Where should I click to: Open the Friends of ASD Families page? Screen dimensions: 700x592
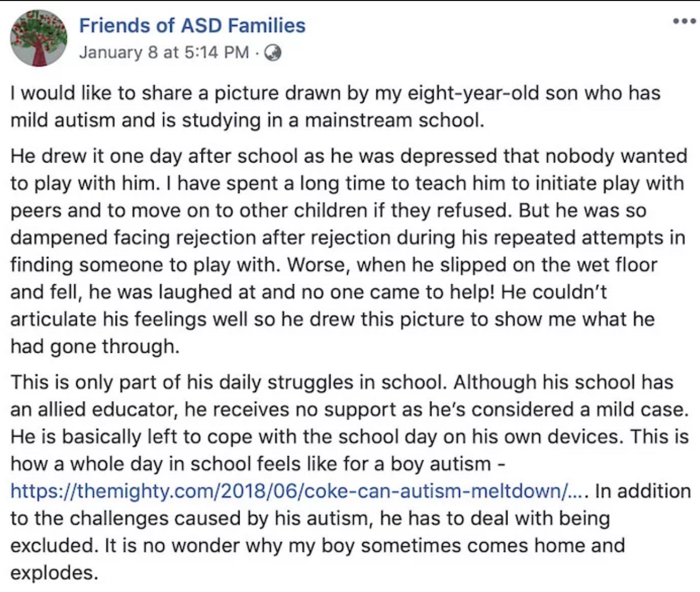coord(192,25)
